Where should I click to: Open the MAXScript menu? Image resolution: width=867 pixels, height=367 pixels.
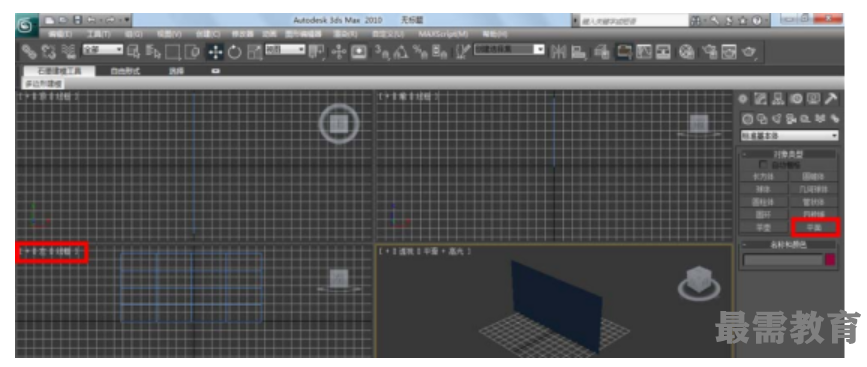tap(443, 34)
